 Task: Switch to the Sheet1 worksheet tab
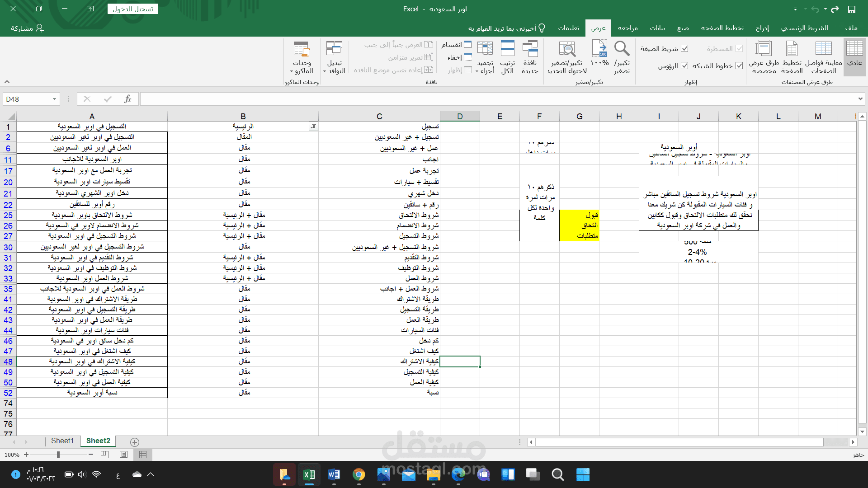pos(62,441)
